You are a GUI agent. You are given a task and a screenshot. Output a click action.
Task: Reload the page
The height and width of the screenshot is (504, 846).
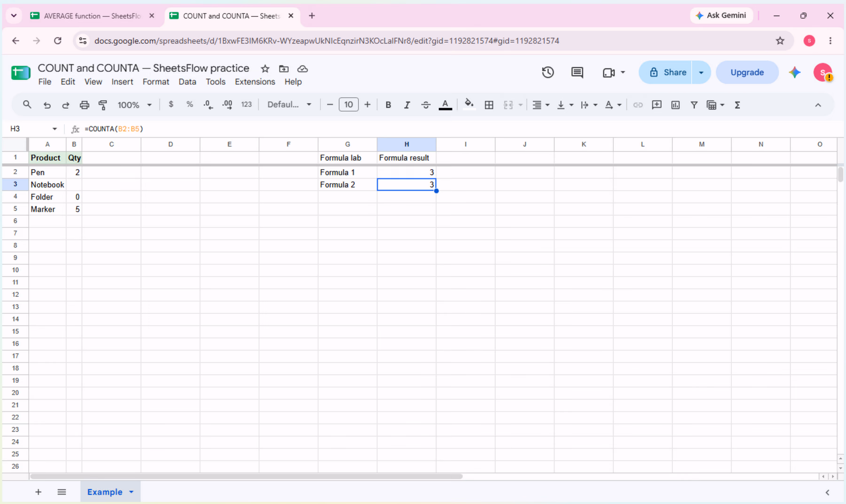58,41
